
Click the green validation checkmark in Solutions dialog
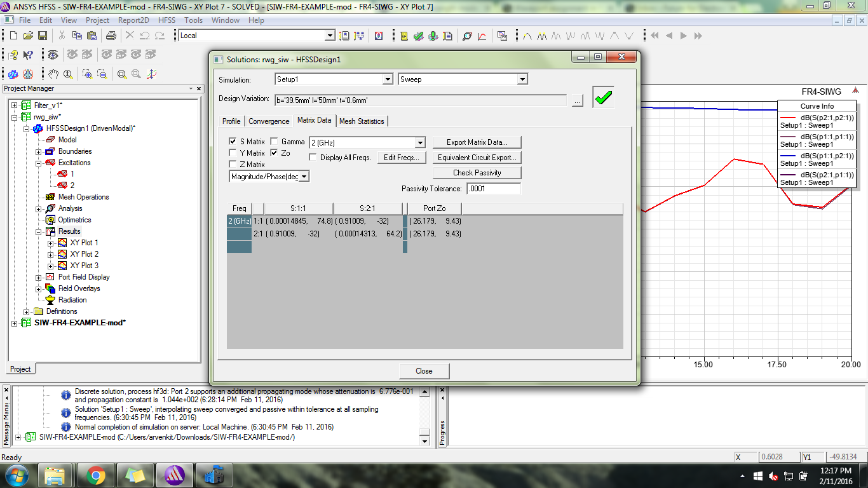604,97
